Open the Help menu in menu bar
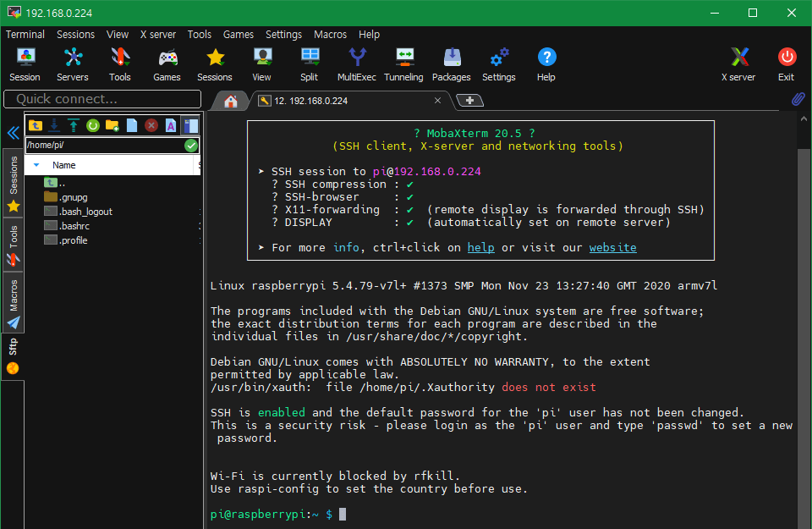Viewport: 812px width, 529px height. (x=370, y=35)
